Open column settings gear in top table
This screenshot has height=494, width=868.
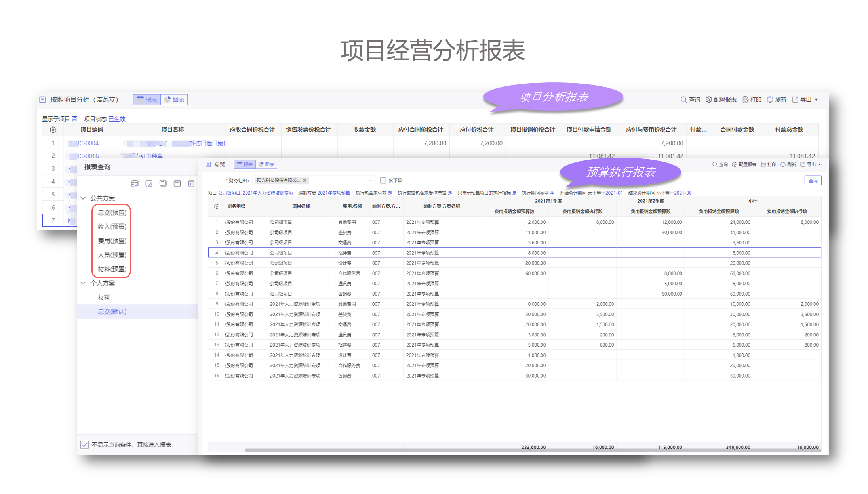[x=53, y=130]
